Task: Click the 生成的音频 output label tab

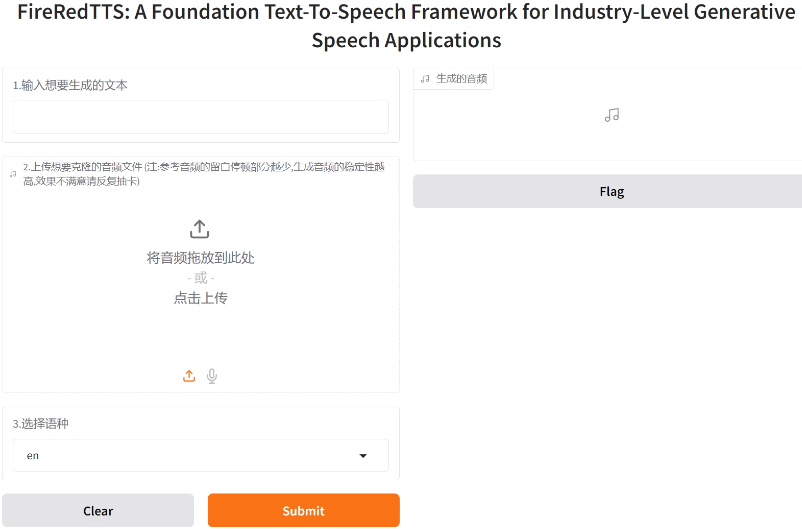Action: (x=461, y=78)
